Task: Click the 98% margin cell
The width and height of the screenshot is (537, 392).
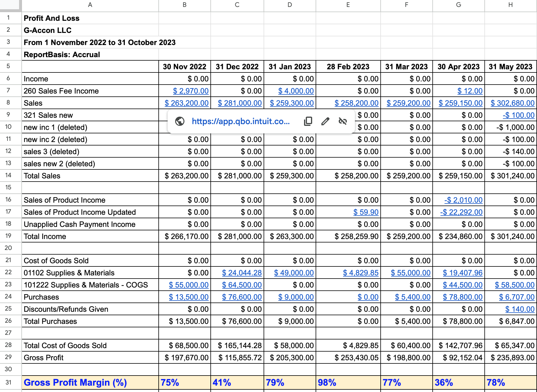Action: coord(348,382)
